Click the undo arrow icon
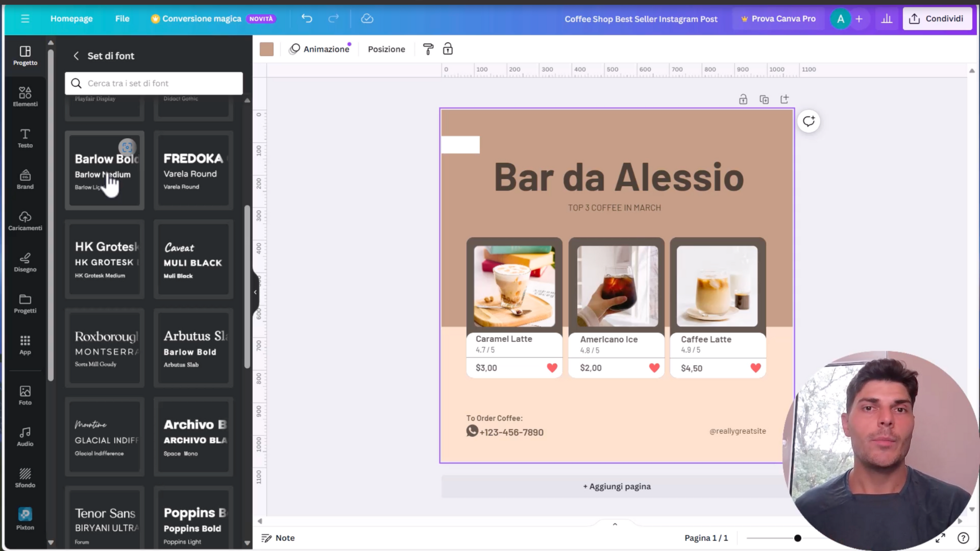Image resolution: width=980 pixels, height=551 pixels. (x=307, y=19)
